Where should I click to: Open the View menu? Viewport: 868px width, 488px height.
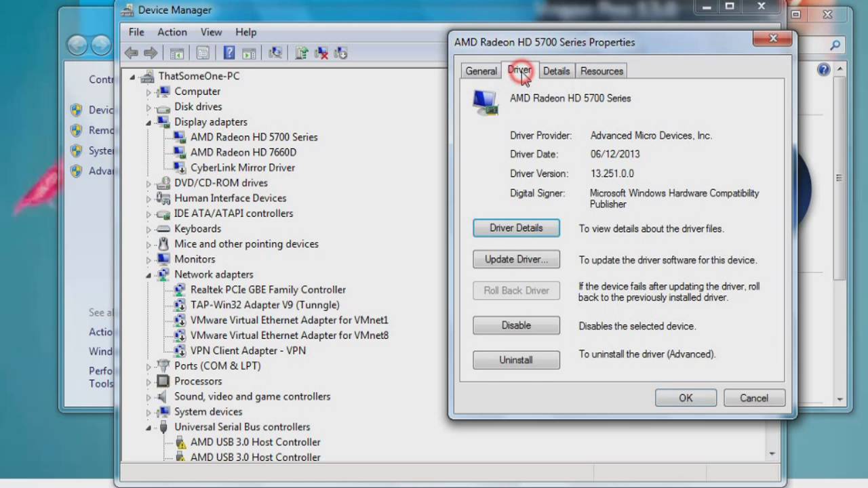click(211, 32)
